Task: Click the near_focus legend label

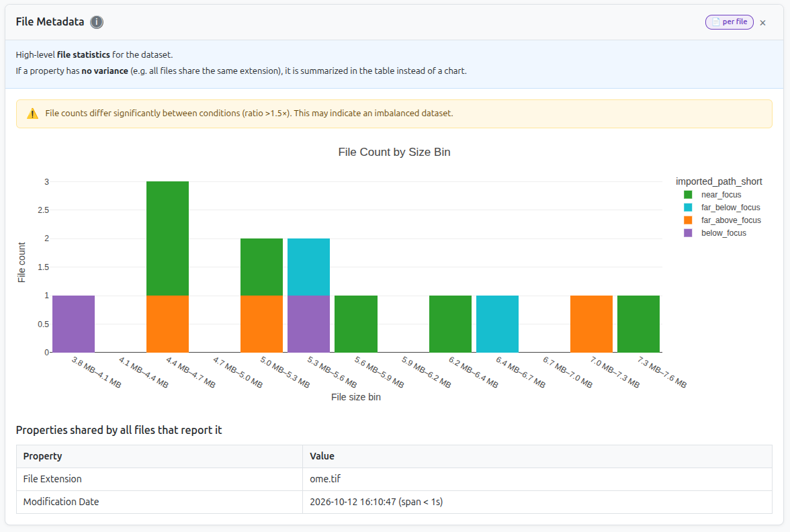Action: click(721, 195)
